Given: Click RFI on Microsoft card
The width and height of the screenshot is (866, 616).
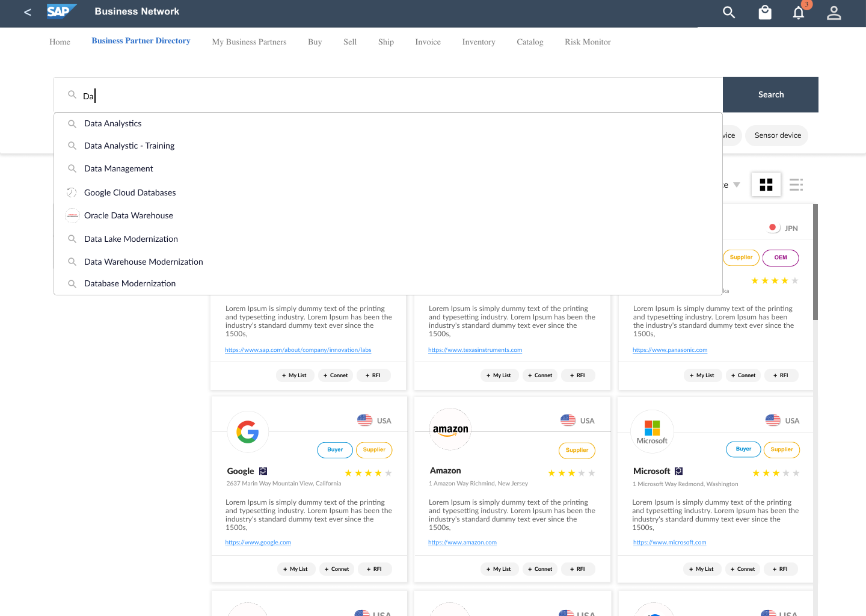Looking at the screenshot, I should 780,569.
